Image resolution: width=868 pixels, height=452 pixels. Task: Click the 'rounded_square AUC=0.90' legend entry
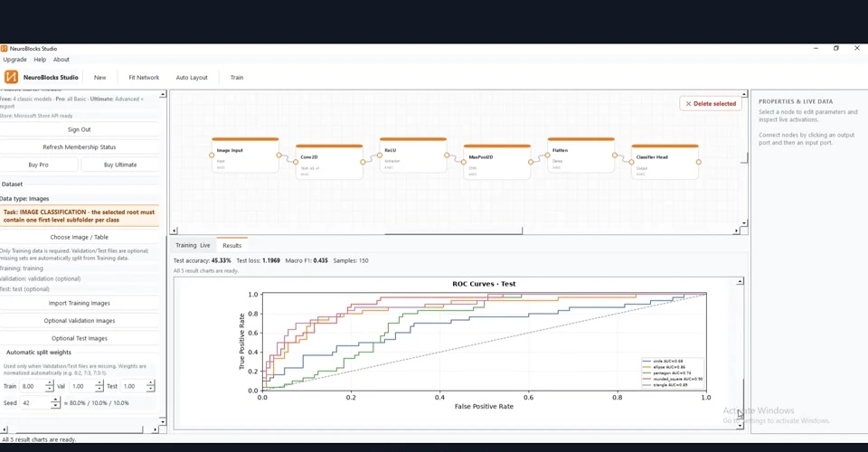pos(673,379)
